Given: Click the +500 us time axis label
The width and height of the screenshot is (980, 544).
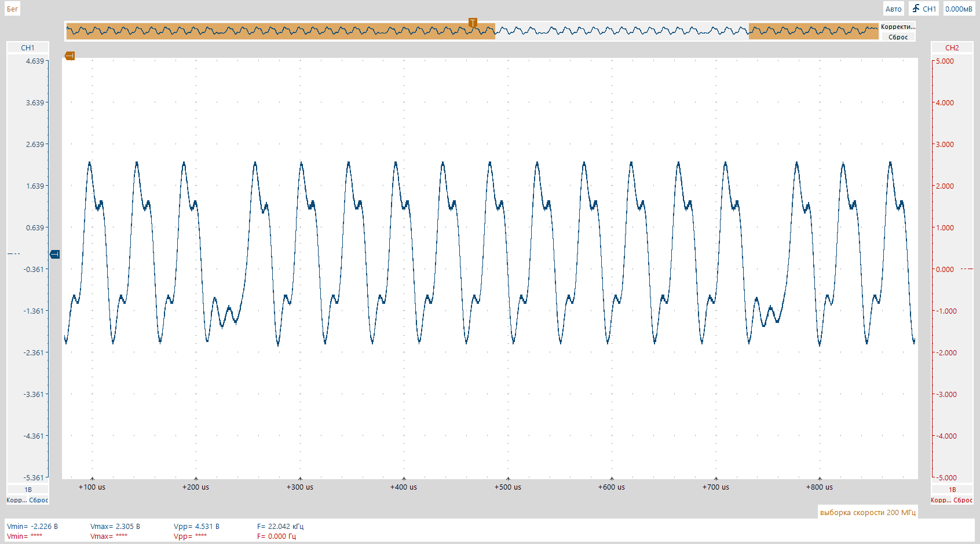Looking at the screenshot, I should tap(508, 487).
